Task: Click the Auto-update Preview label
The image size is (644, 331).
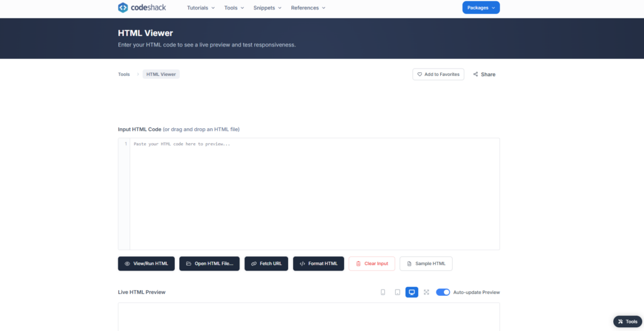Action: [x=477, y=293]
